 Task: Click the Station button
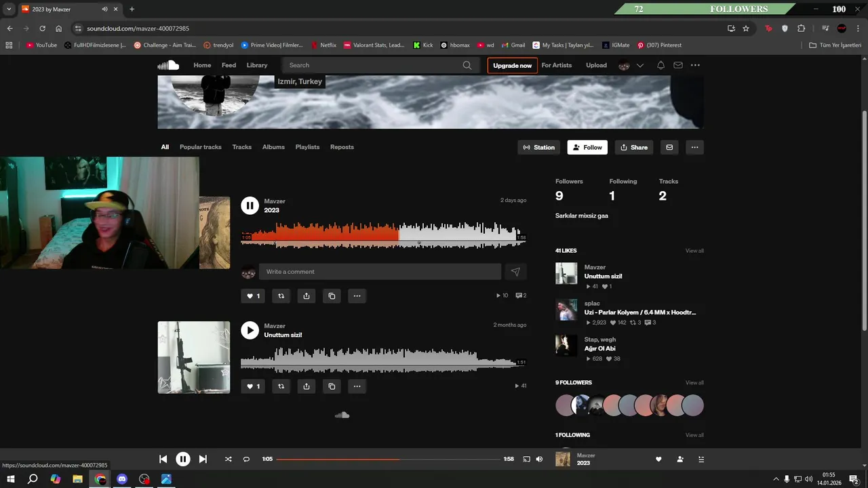point(539,147)
